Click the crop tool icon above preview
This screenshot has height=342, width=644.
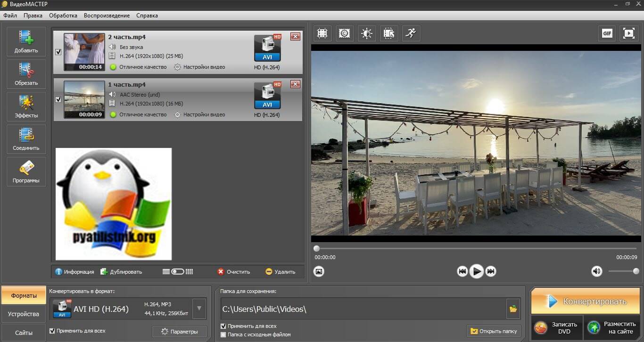click(x=322, y=33)
